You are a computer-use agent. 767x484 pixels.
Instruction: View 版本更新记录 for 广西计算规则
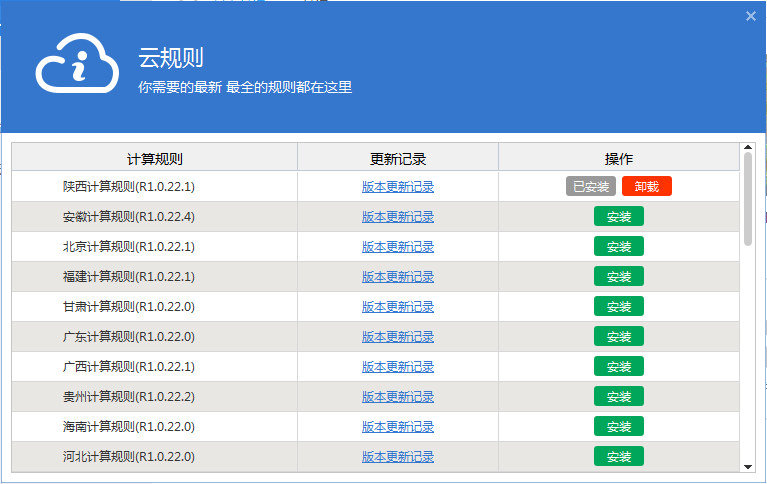[x=398, y=367]
